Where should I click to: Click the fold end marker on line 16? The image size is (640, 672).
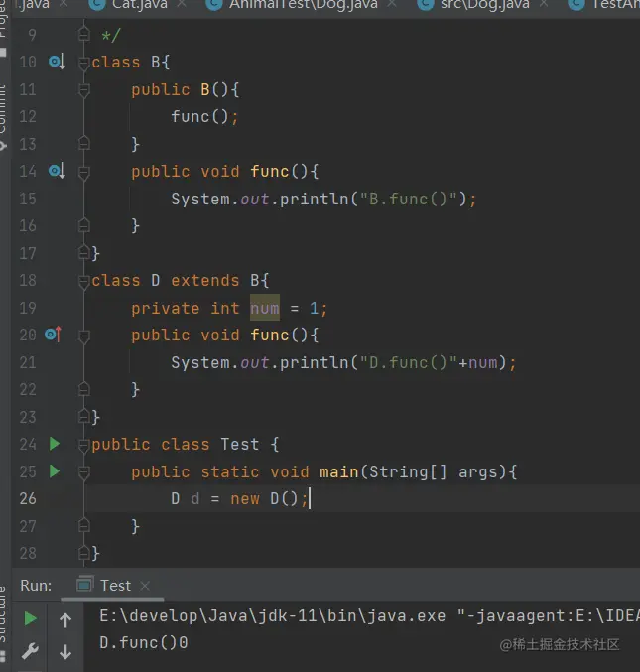point(84,225)
